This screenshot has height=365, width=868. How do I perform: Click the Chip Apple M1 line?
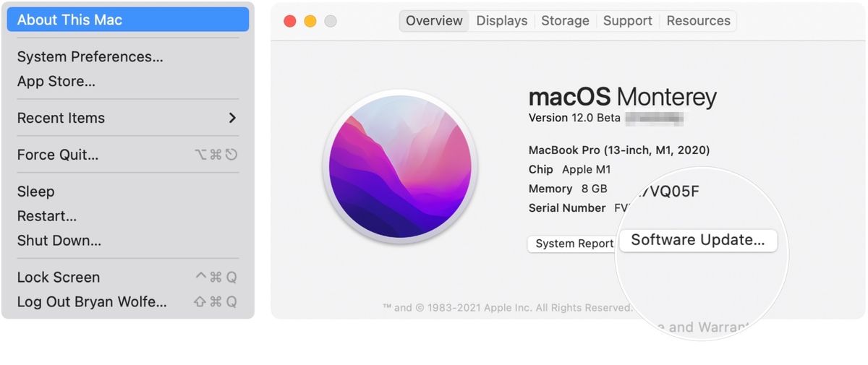(570, 169)
